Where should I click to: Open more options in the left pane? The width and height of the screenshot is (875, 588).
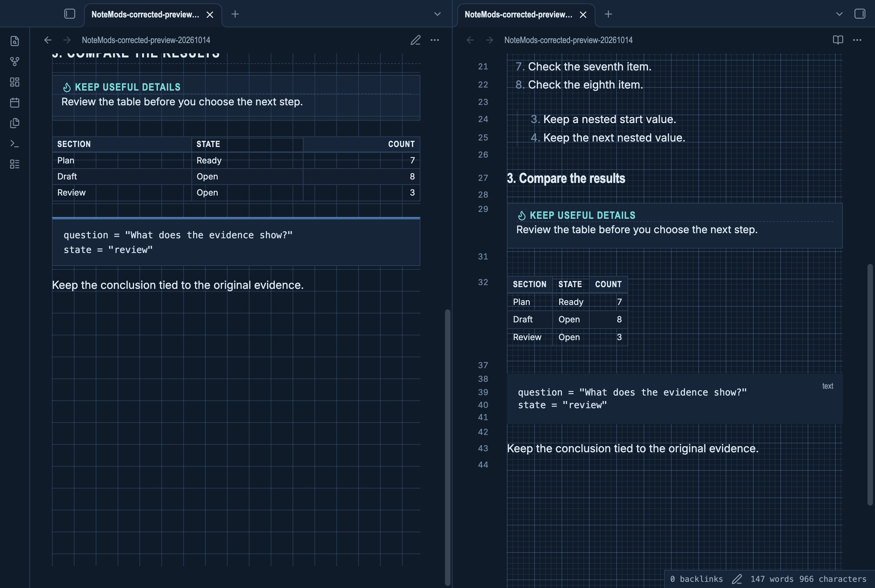click(434, 40)
